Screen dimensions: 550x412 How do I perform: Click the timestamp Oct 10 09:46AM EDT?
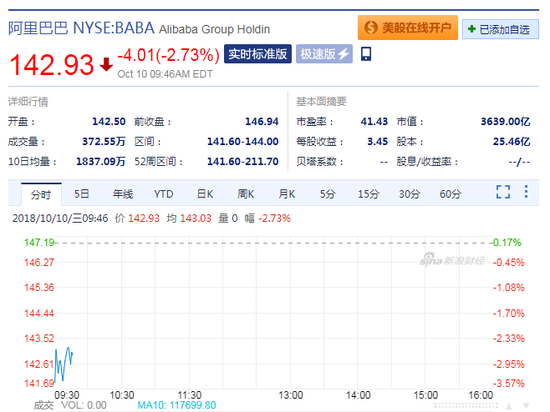pyautogui.click(x=165, y=74)
